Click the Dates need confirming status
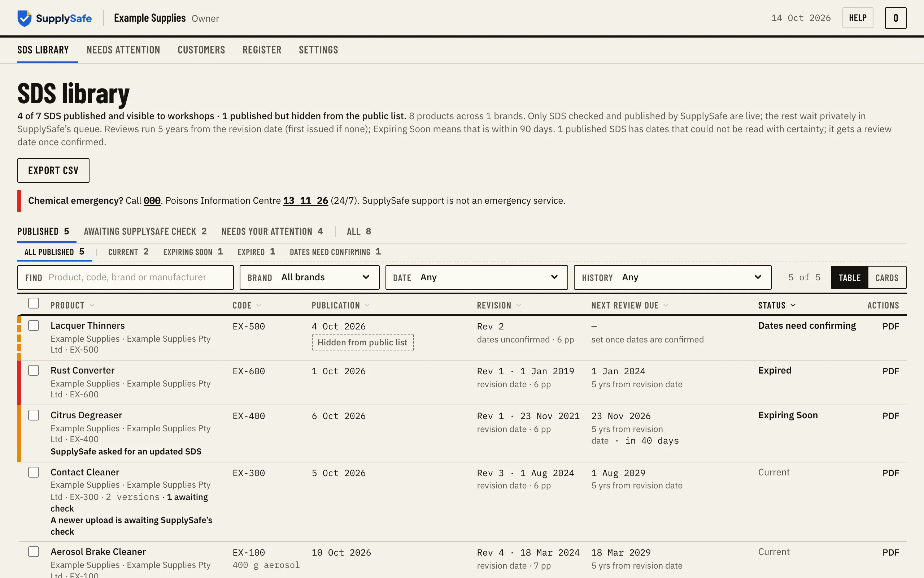Screen dimensions: 924x578 (x=807, y=326)
